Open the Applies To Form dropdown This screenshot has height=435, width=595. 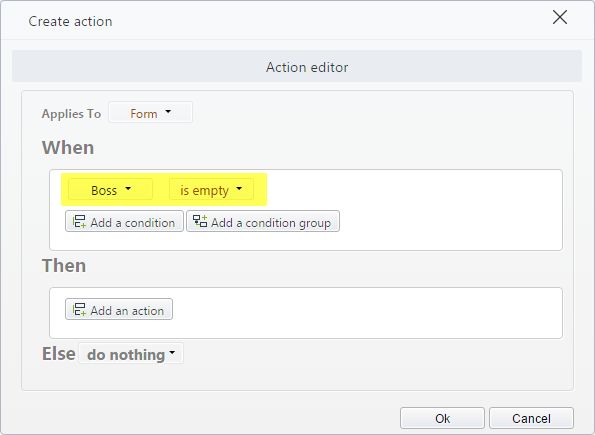pos(150,112)
